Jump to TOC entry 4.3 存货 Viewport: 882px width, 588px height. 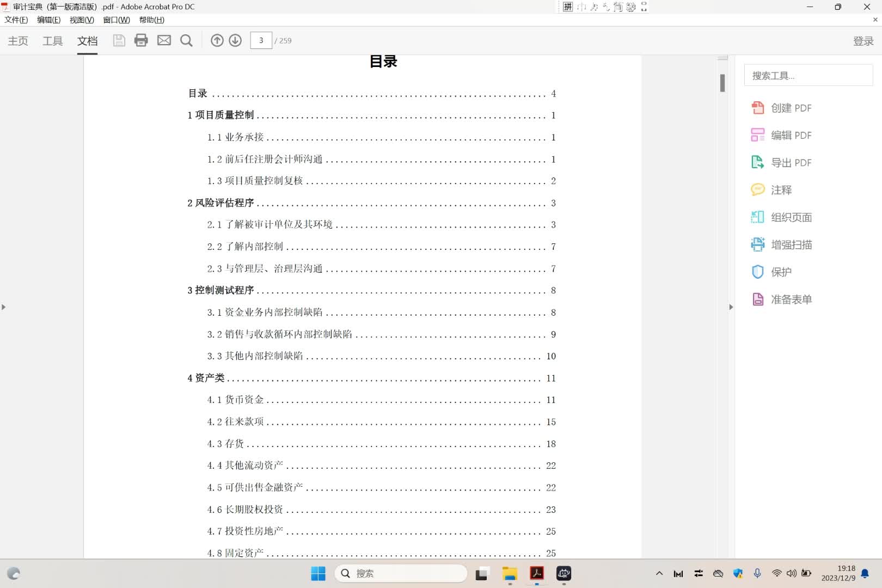(x=381, y=444)
